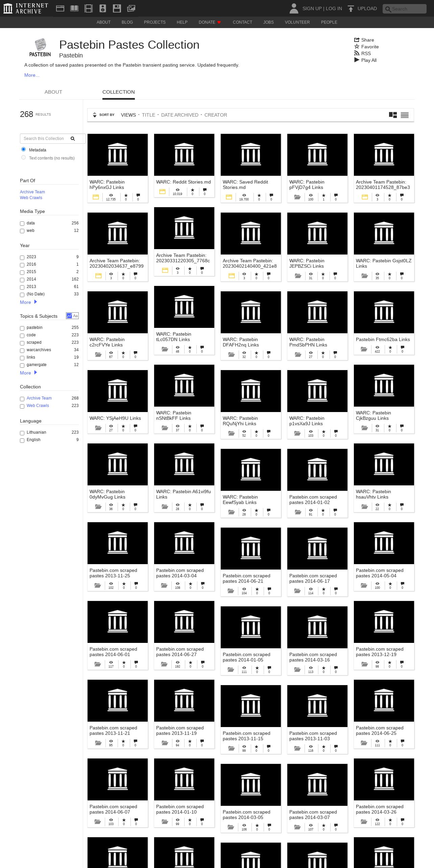Check the data media type checkbox
This screenshot has width=434, height=868.
22,223
